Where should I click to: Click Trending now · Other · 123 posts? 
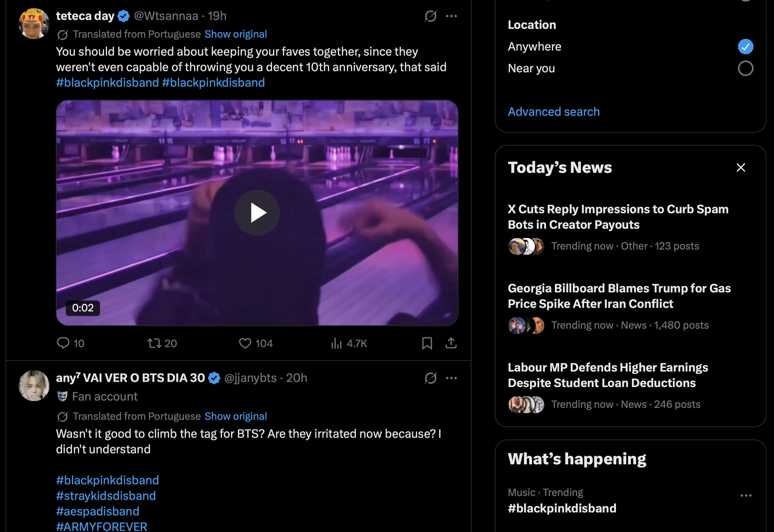point(625,246)
